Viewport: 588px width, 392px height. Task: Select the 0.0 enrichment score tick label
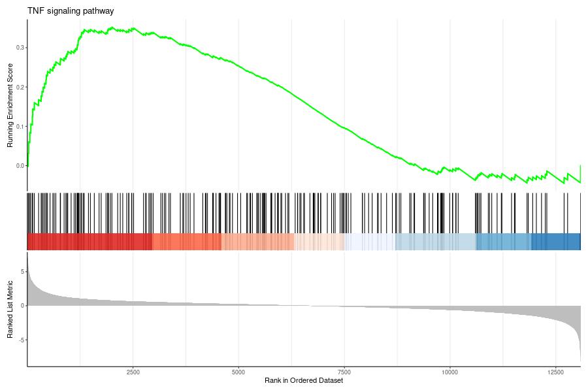(20, 166)
